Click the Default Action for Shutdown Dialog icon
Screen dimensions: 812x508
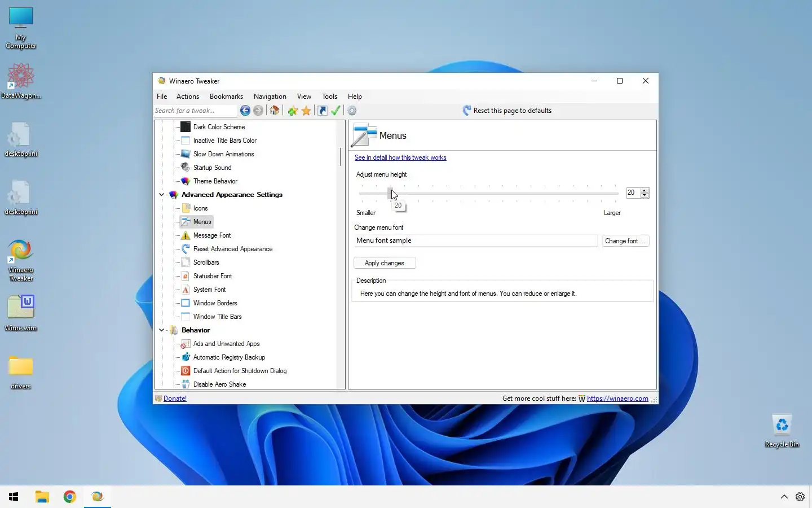coord(186,371)
